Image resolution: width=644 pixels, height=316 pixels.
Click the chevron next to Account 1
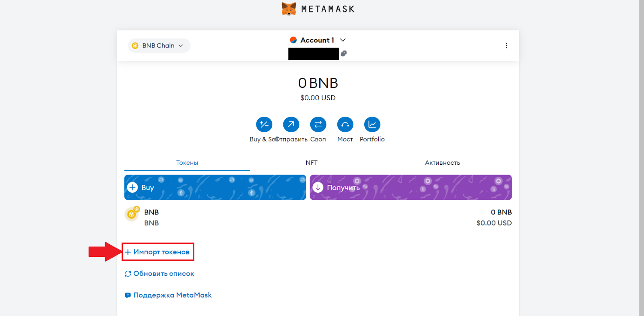click(343, 40)
